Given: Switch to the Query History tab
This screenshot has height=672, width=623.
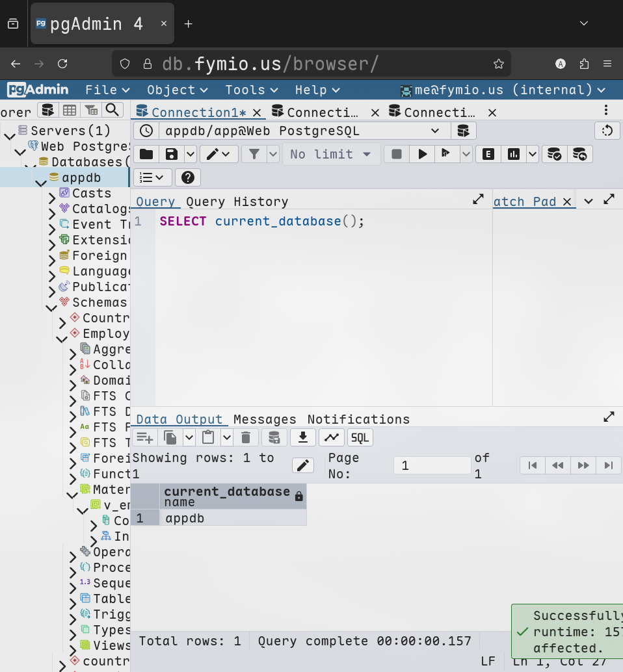Looking at the screenshot, I should (237, 201).
